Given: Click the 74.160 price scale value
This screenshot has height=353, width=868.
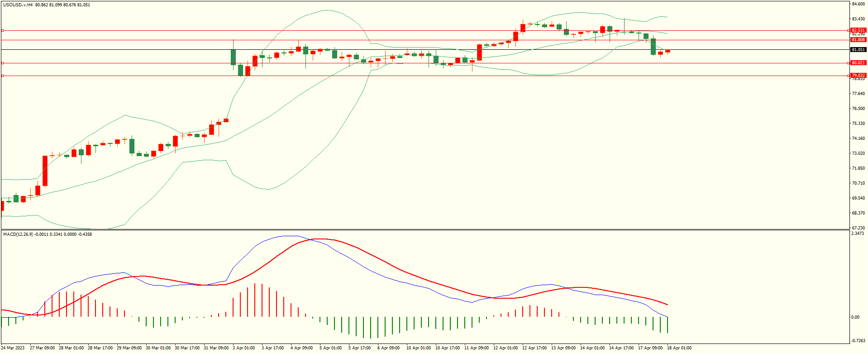Looking at the screenshot, I should pyautogui.click(x=858, y=138).
